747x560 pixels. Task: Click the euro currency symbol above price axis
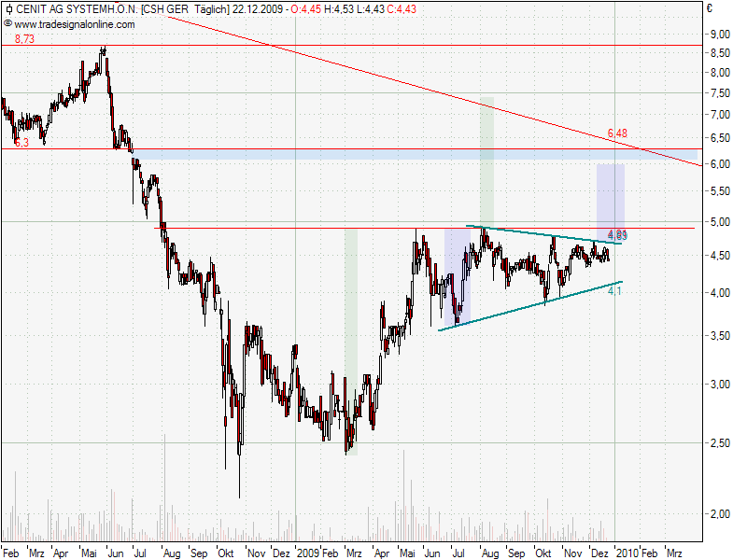point(710,8)
